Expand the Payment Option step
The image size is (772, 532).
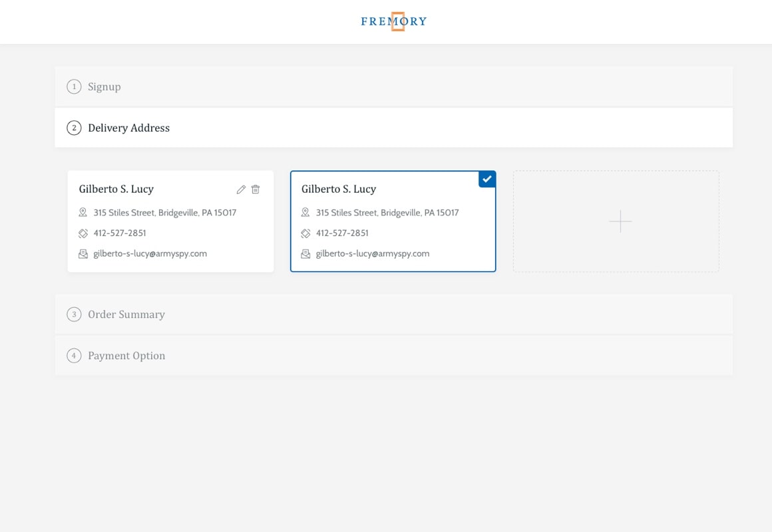(x=126, y=356)
